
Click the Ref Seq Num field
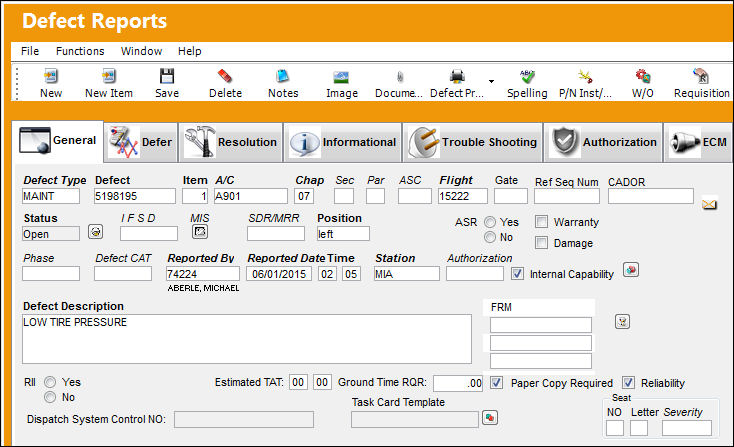(x=566, y=196)
